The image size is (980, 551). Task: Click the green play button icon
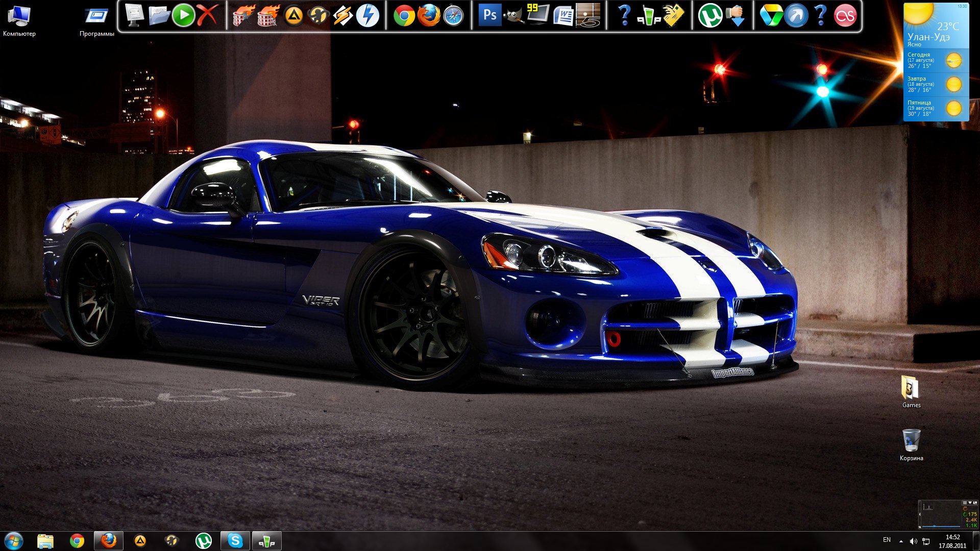(x=183, y=15)
